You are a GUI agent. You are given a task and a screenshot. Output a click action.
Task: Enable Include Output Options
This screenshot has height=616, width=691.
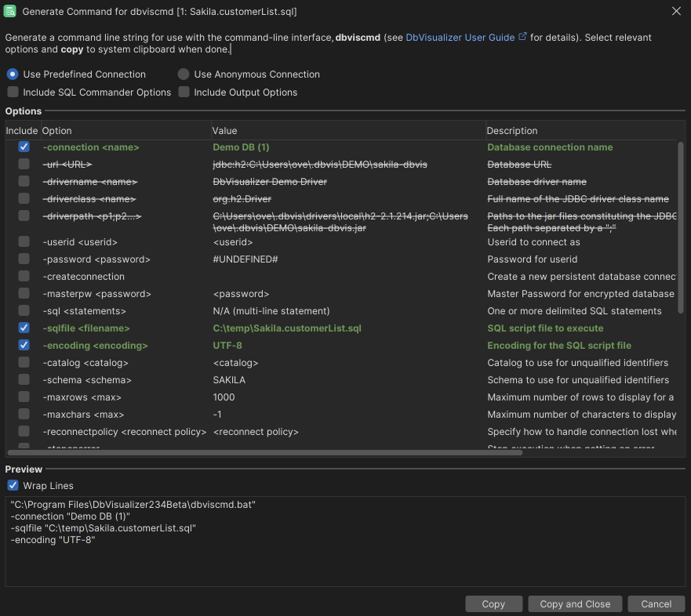(184, 92)
